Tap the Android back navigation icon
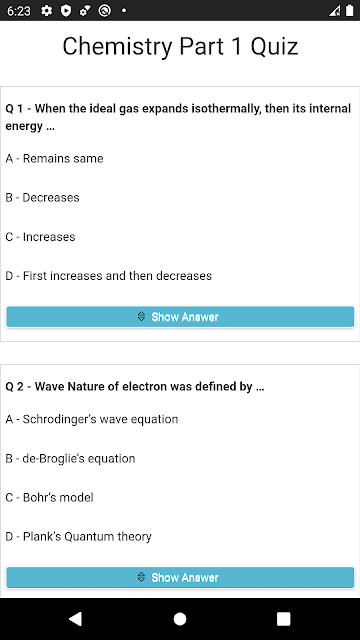Viewport: 360px width, 640px height. (x=76, y=619)
